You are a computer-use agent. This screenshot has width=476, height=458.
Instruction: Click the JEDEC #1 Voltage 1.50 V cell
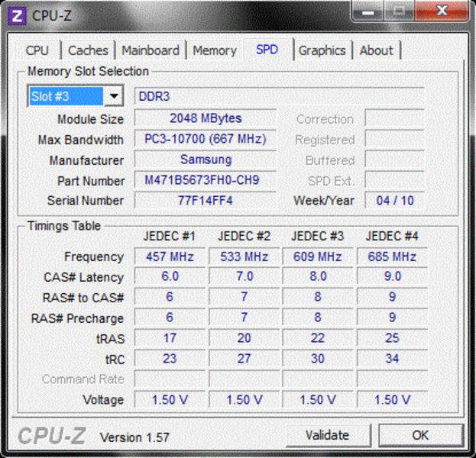[170, 400]
